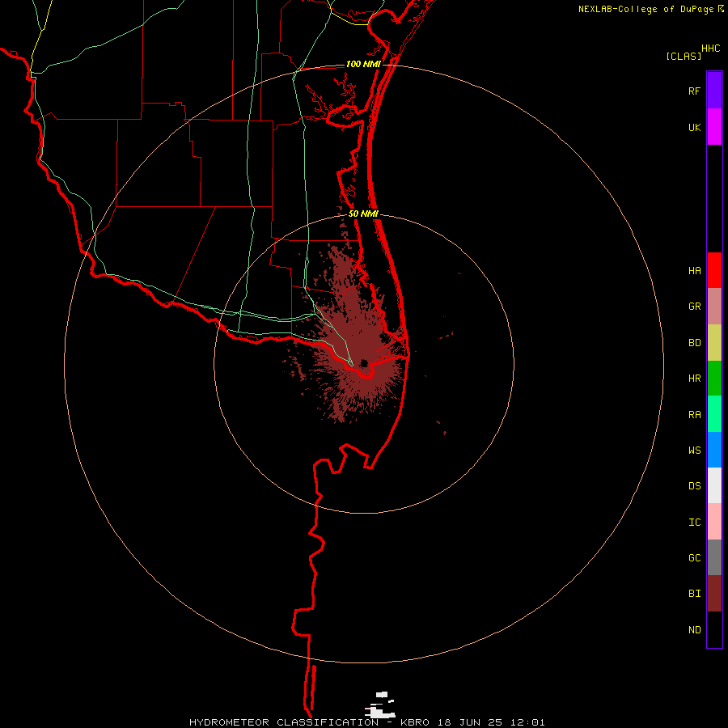Click the RF purple legend swatch
The width and height of the screenshot is (728, 728).
[714, 91]
